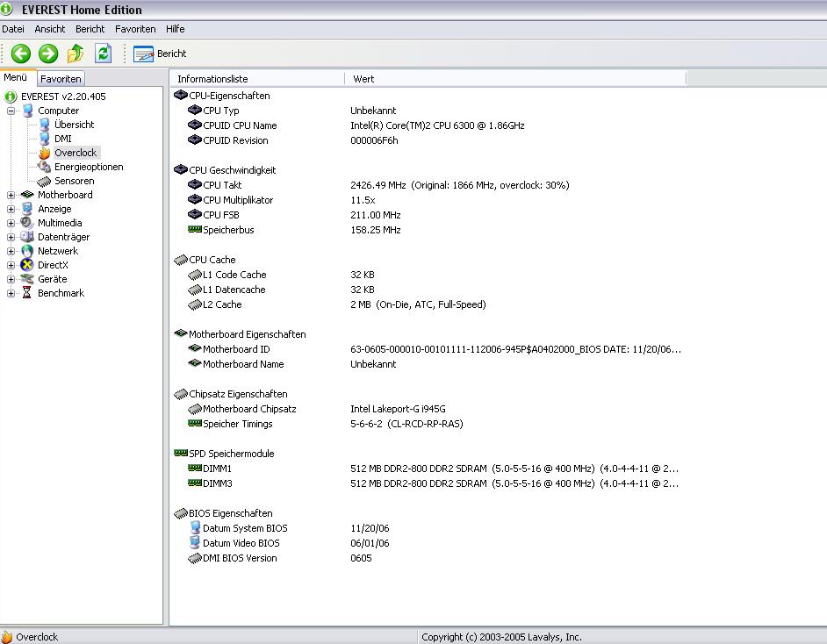Select the Datum Video BIOS row
Screen dimensions: 827x644
click(x=428, y=543)
